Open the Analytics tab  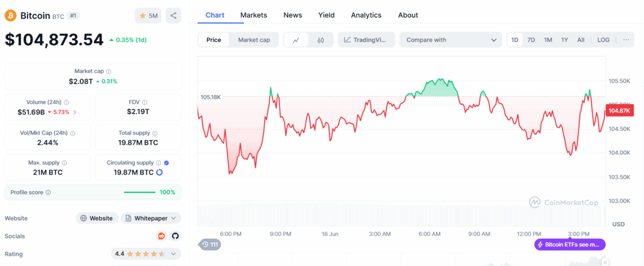point(366,15)
